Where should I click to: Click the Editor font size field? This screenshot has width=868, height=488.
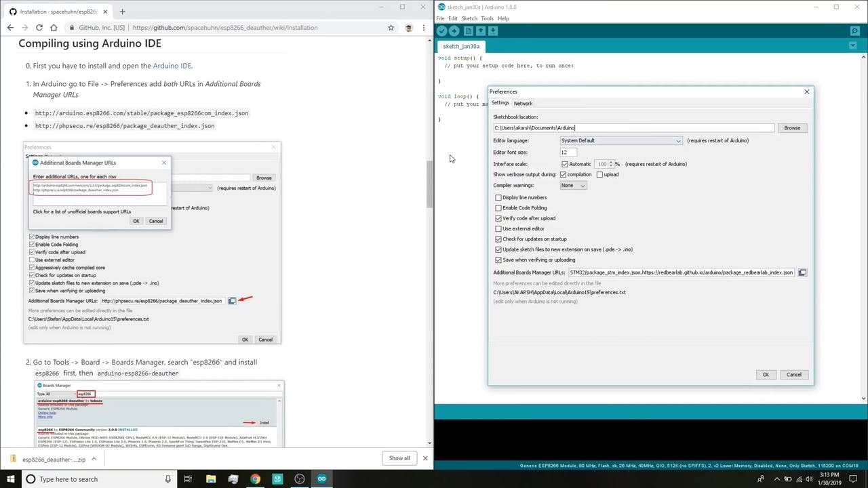[568, 152]
